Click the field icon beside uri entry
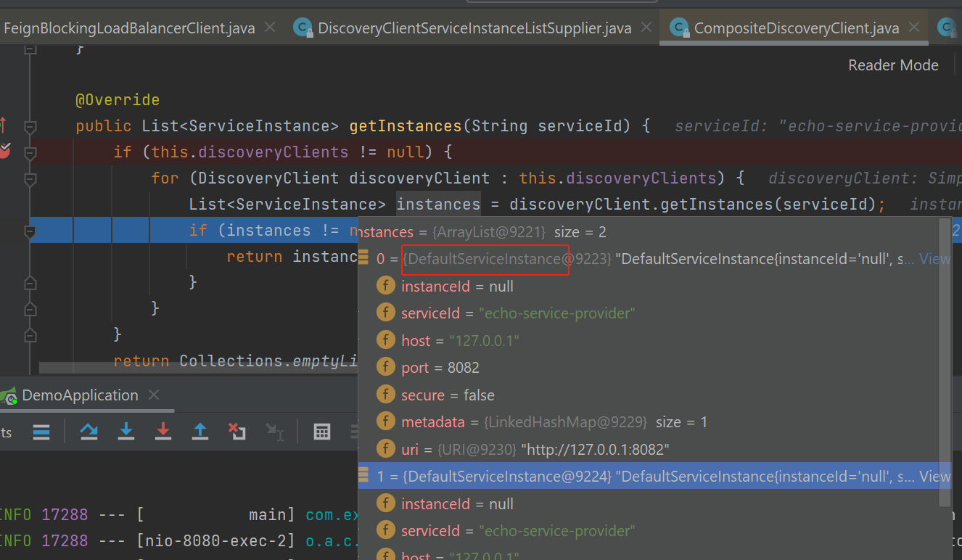The width and height of the screenshot is (962, 560). 385,450
